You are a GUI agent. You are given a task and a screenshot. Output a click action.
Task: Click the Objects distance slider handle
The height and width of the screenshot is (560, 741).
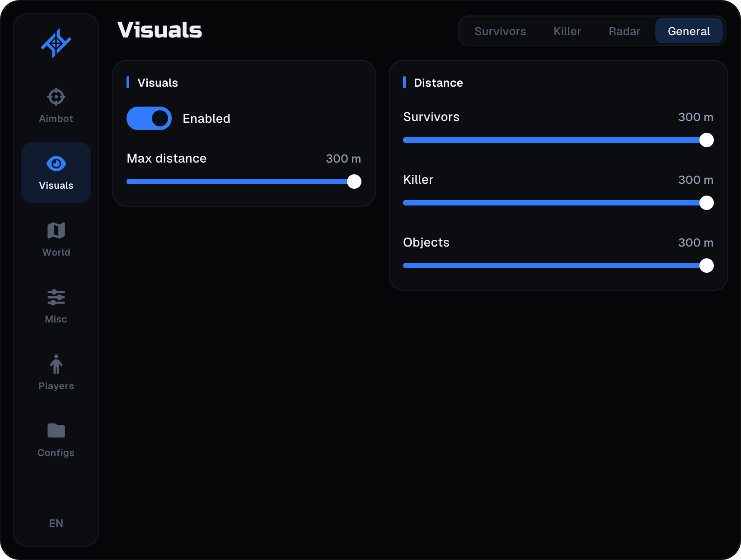coord(707,266)
